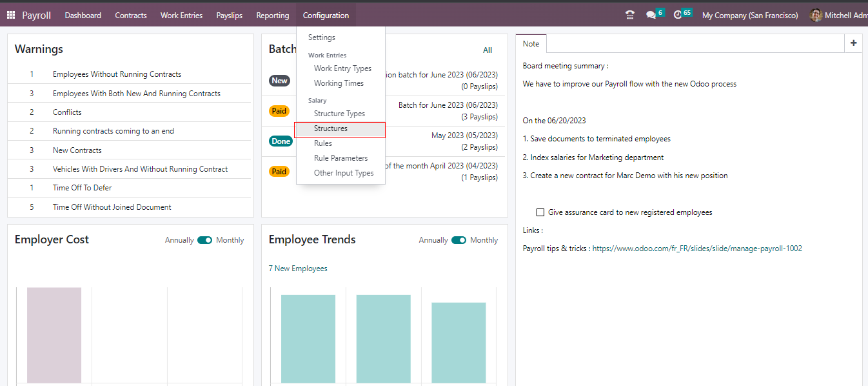Check the give assurance card checkbox
The width and height of the screenshot is (868, 386).
(x=540, y=212)
